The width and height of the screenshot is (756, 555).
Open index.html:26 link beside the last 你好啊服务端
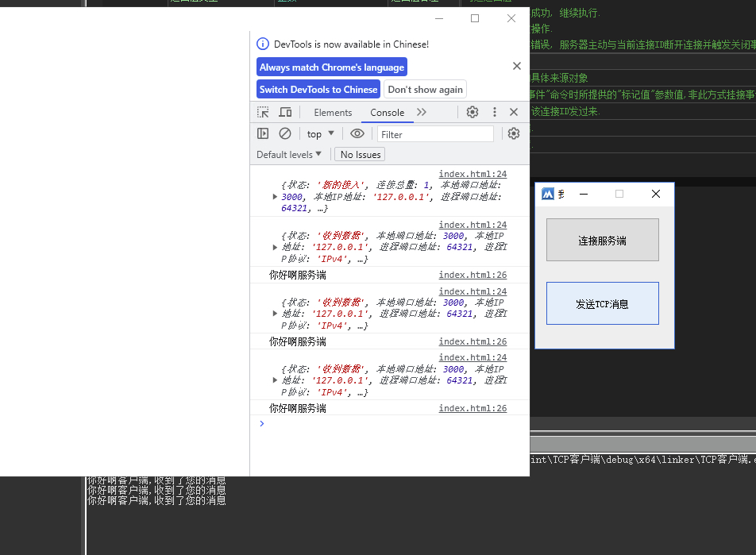click(x=472, y=408)
